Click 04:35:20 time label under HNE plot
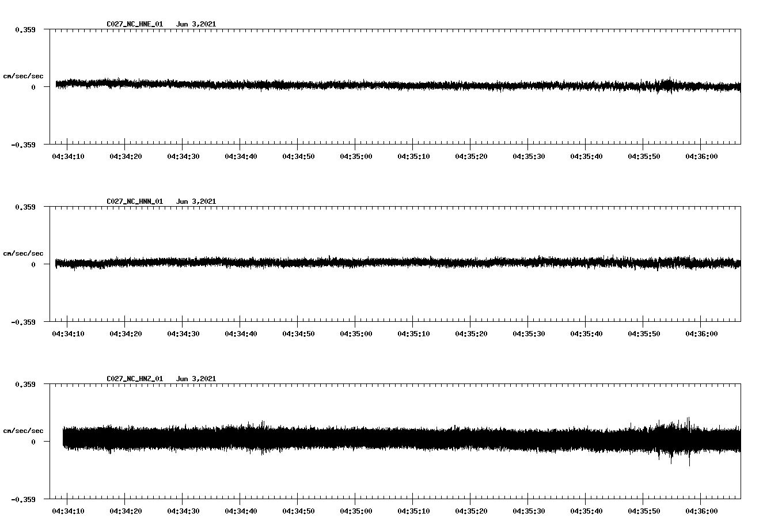The width and height of the screenshot is (782, 532). coord(471,157)
